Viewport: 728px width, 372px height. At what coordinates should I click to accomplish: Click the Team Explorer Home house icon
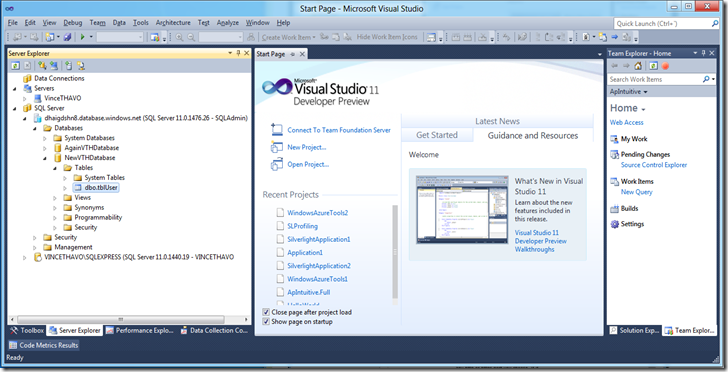point(638,66)
